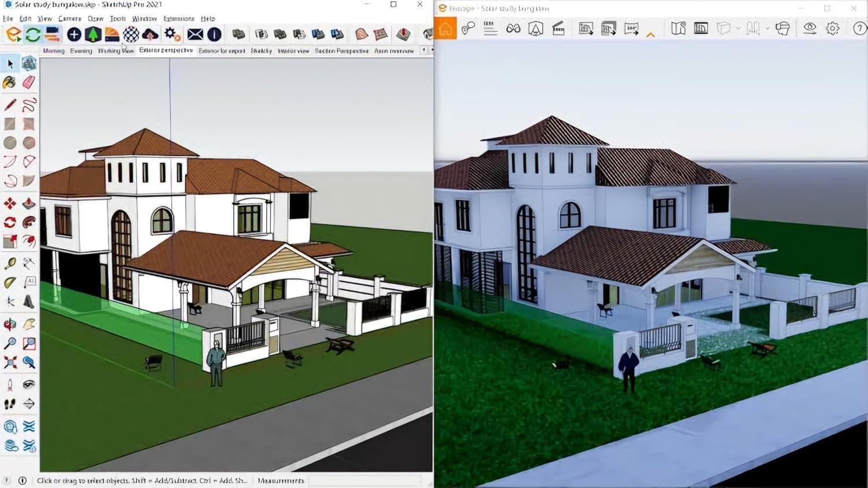This screenshot has width=868, height=488.
Task: Select the Eraser tool in SketchUp
Action: pyautogui.click(x=28, y=83)
